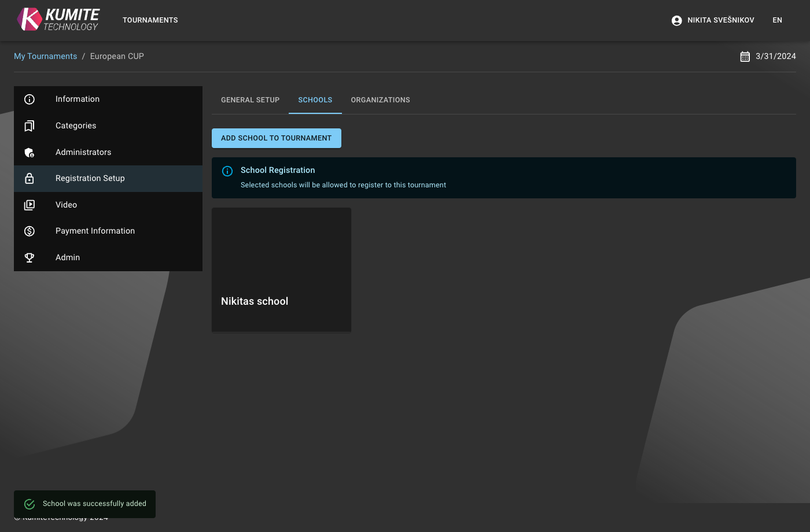Viewport: 810px width, 532px height.
Task: Open Tournaments from the top navigation
Action: pos(150,20)
